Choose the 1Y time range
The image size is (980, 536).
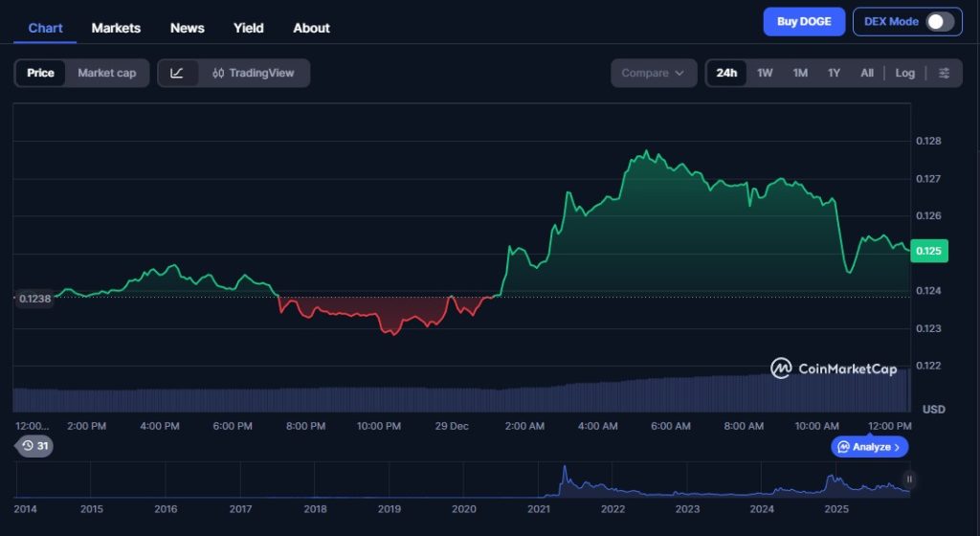coord(834,73)
